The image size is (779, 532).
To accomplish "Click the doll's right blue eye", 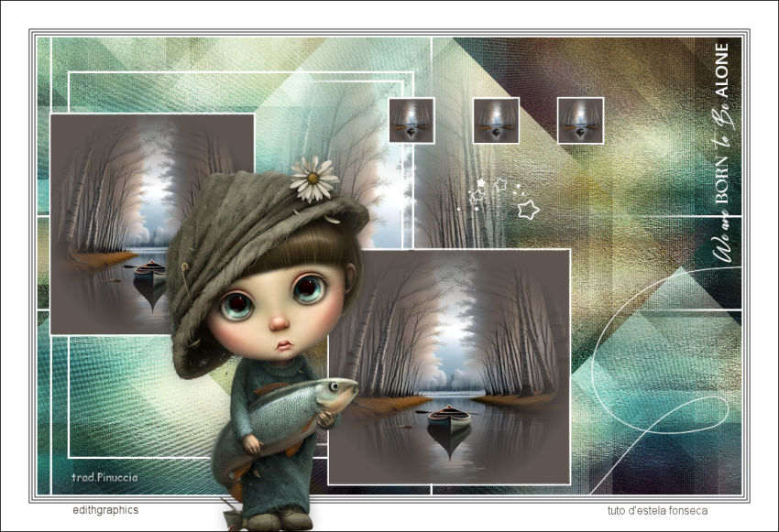I will tap(308, 288).
